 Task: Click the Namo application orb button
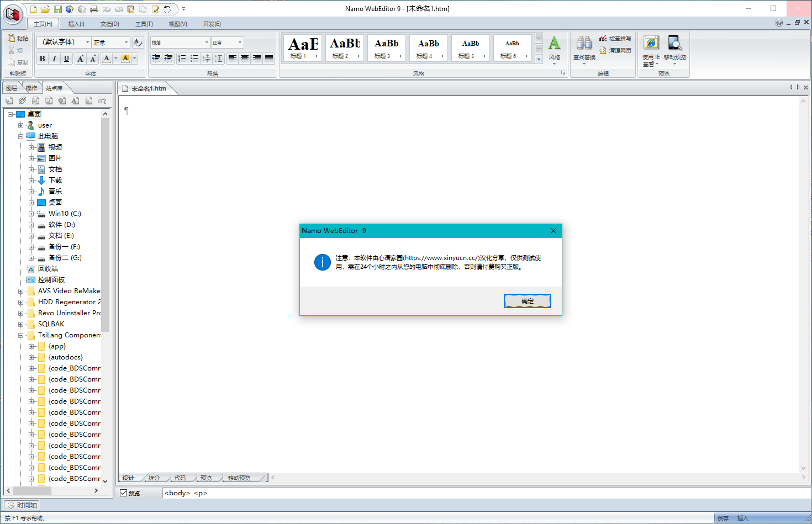click(x=13, y=14)
